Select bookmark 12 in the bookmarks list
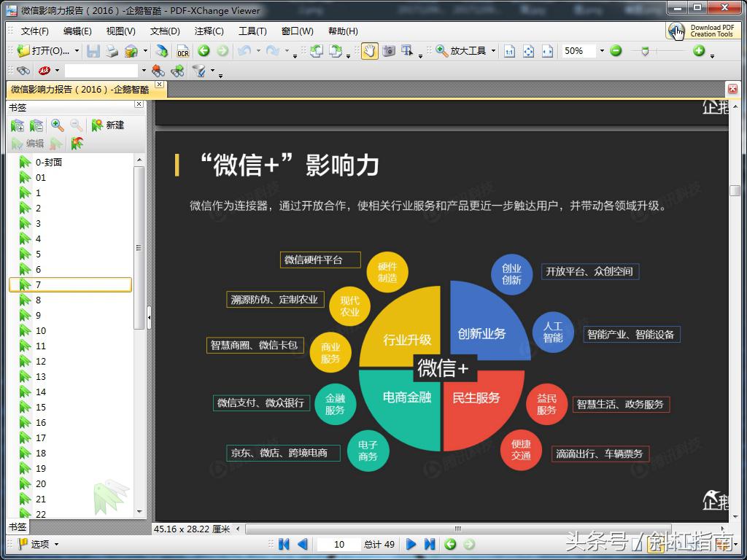Image resolution: width=747 pixels, height=560 pixels. 41,361
